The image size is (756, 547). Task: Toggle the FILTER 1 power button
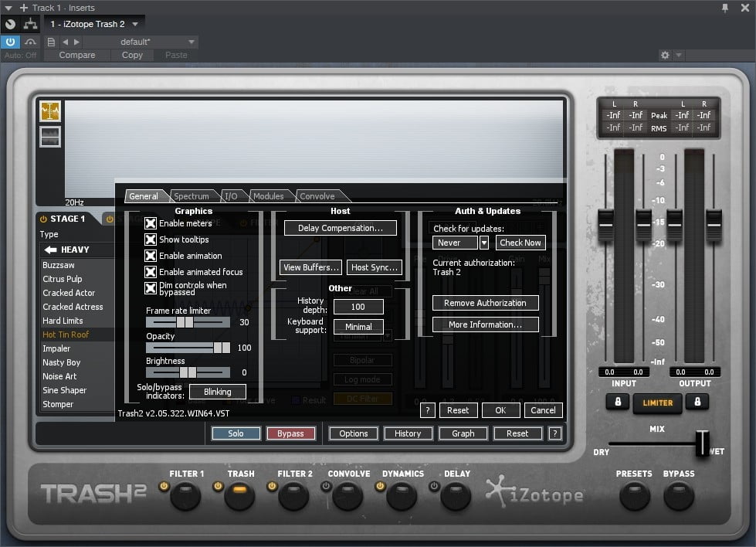coord(164,486)
